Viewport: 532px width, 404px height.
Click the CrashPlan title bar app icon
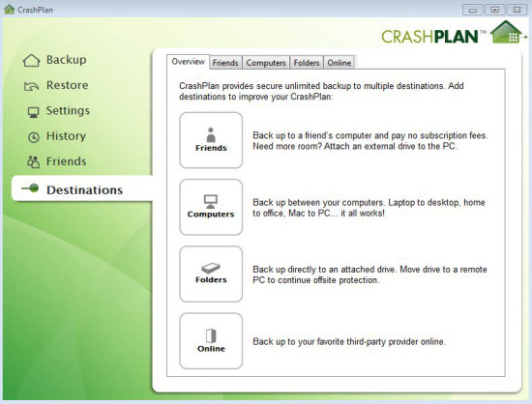[9, 9]
